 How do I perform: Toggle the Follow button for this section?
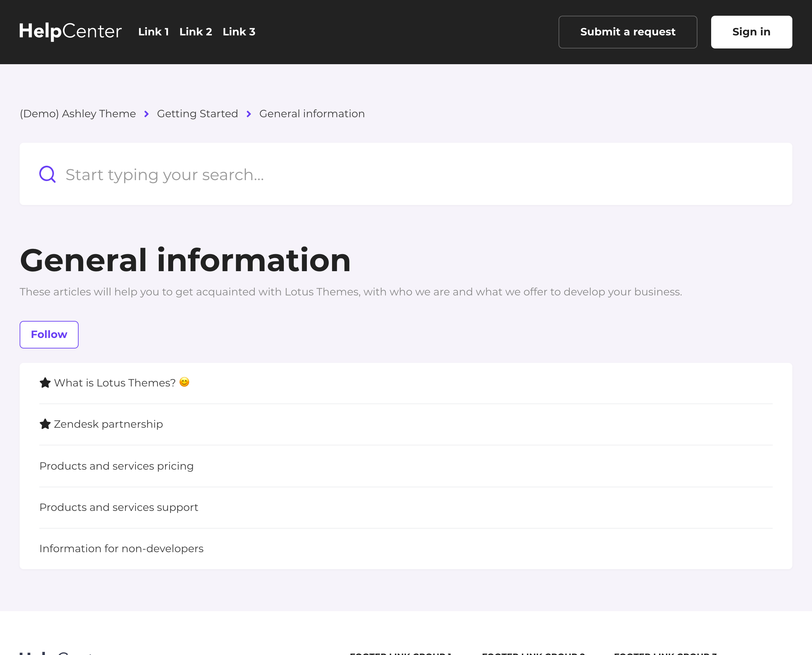coord(49,335)
